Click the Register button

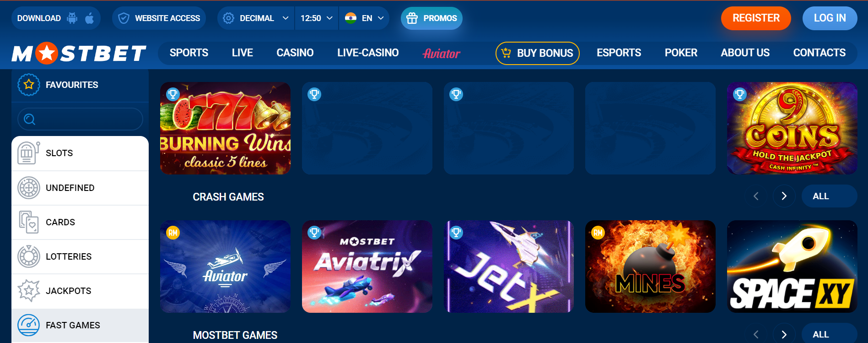(756, 18)
